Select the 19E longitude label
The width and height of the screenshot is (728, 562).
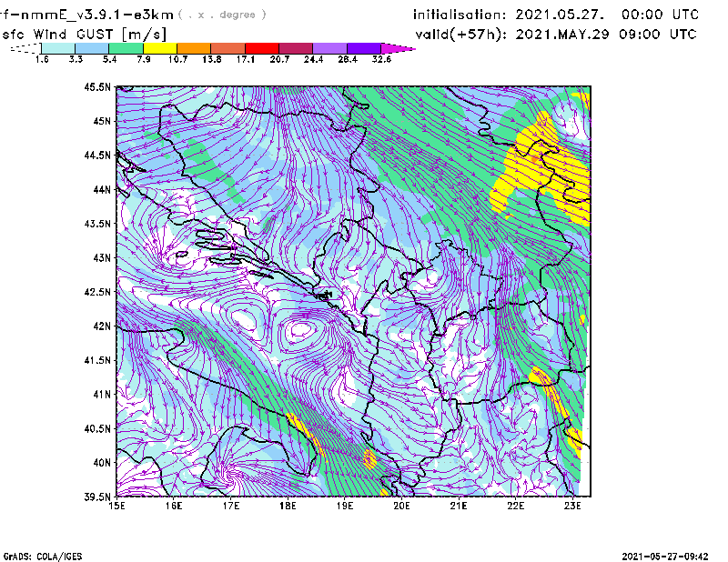tap(345, 506)
